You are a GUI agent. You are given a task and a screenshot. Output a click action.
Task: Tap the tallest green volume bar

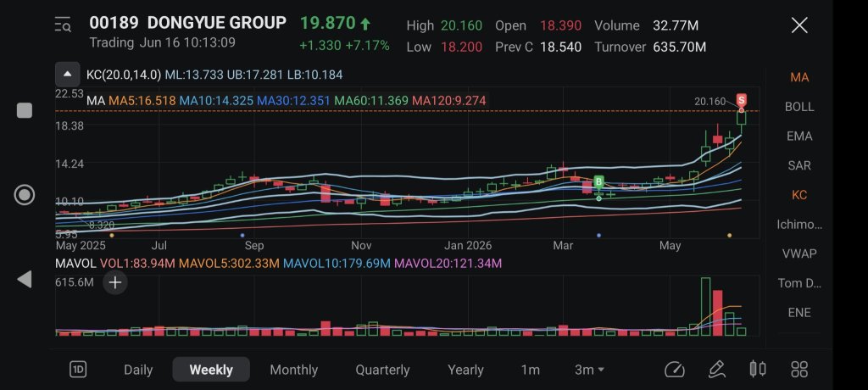click(x=705, y=306)
